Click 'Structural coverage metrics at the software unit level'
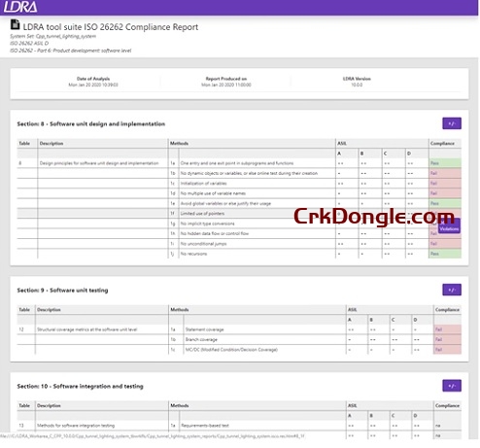Image resolution: width=480 pixels, height=448 pixels. (87, 329)
